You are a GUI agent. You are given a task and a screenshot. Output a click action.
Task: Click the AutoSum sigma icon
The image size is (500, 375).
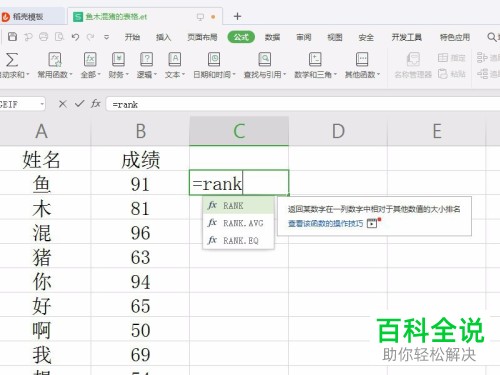click(x=12, y=60)
